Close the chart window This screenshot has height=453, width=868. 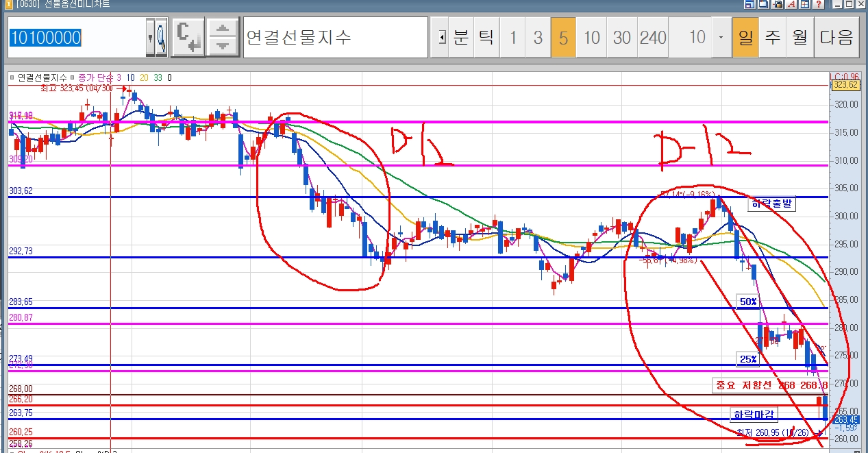tap(862, 5)
